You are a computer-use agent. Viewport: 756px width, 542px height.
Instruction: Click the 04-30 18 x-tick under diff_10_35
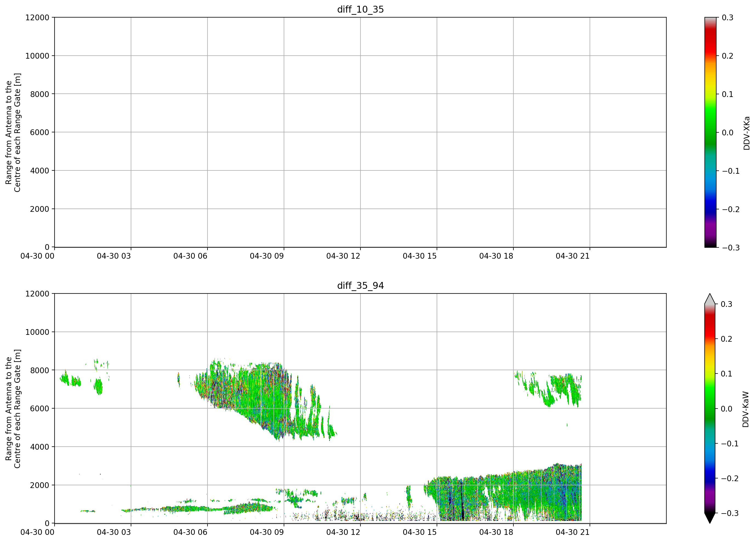[x=496, y=256]
